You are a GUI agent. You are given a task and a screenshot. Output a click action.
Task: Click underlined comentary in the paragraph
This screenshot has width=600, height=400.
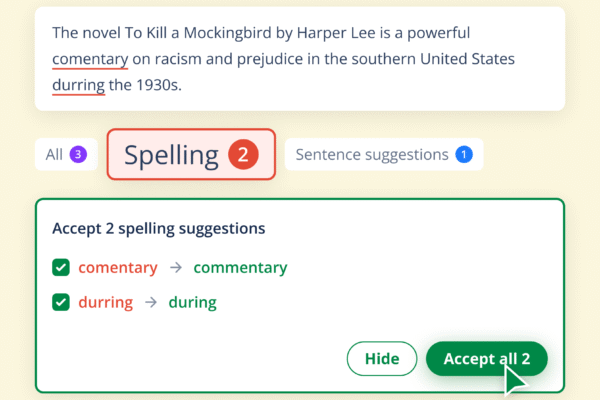click(90, 59)
